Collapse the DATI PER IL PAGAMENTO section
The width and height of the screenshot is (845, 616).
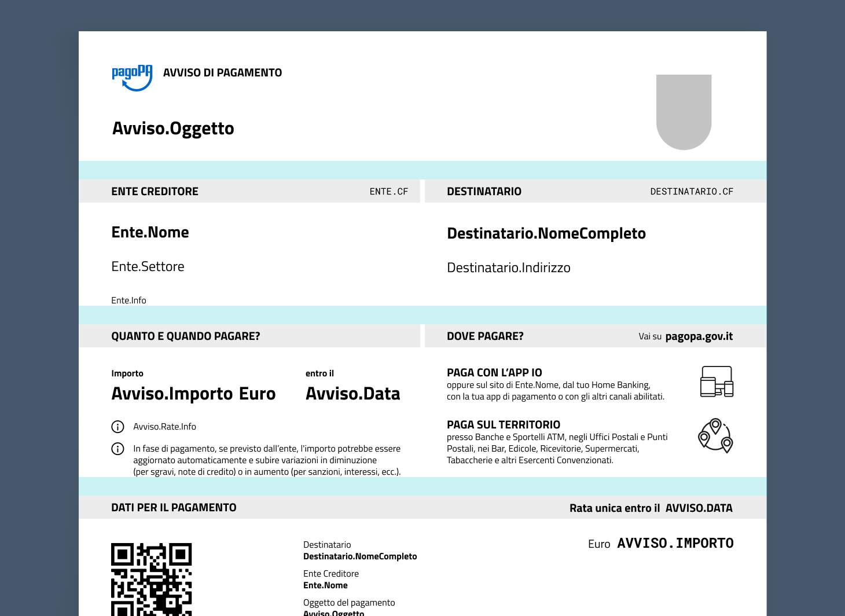tap(174, 507)
